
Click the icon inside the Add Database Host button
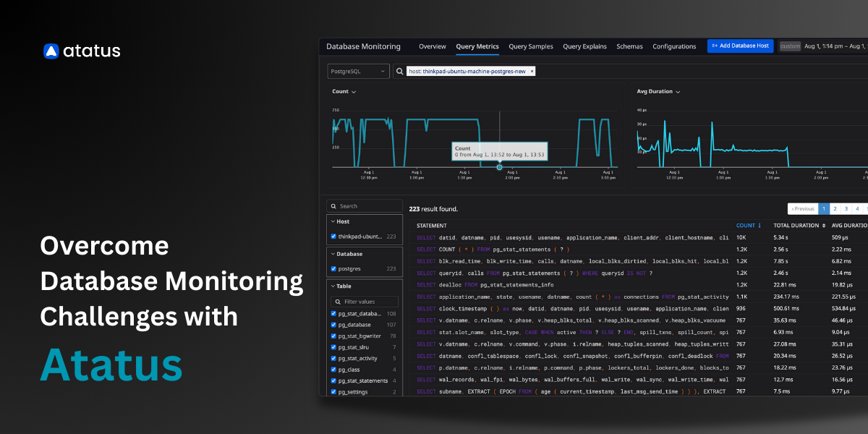[x=716, y=46]
